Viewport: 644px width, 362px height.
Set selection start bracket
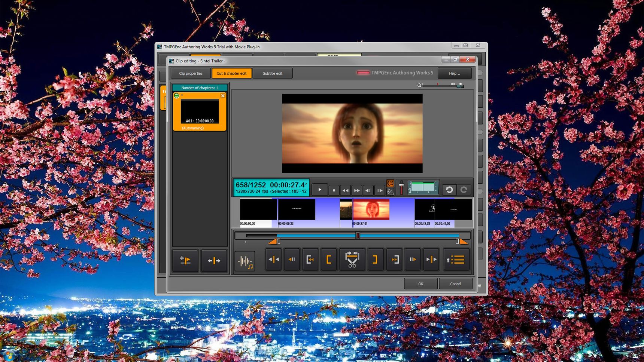point(328,259)
